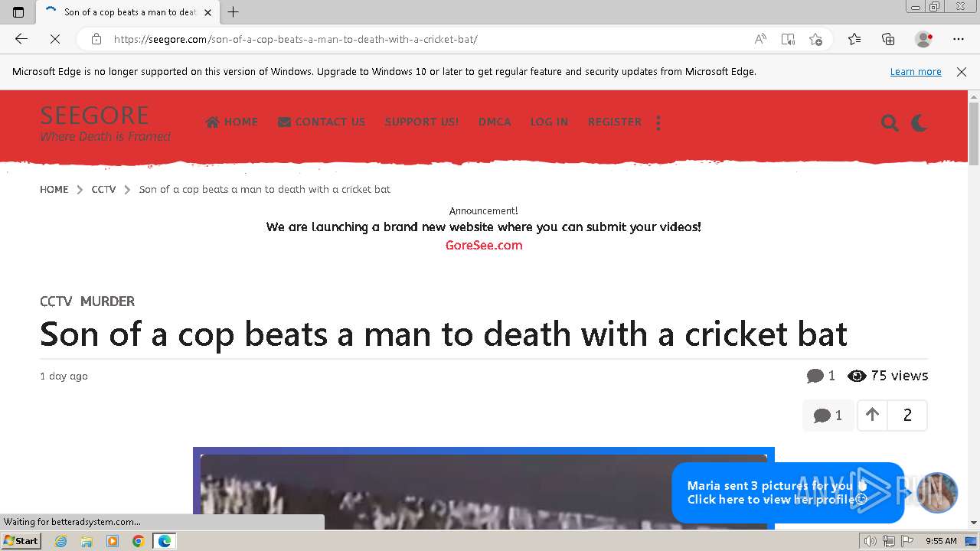
Task: Click the comment count near views
Action: (821, 376)
